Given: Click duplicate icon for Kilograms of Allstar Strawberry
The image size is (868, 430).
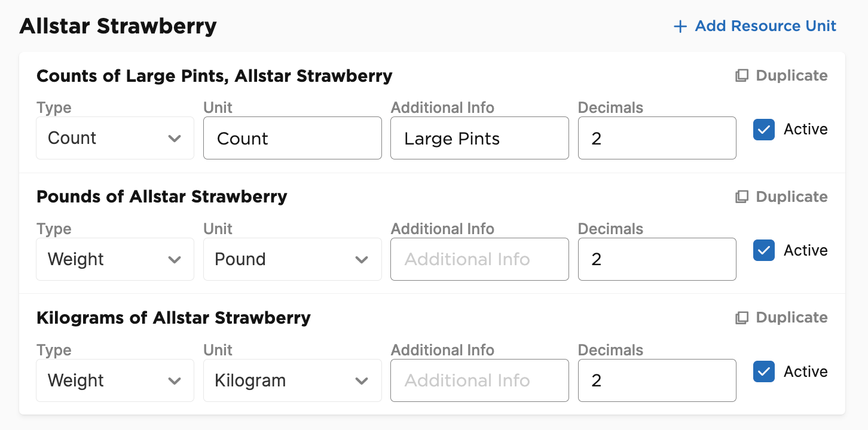Looking at the screenshot, I should tap(742, 318).
